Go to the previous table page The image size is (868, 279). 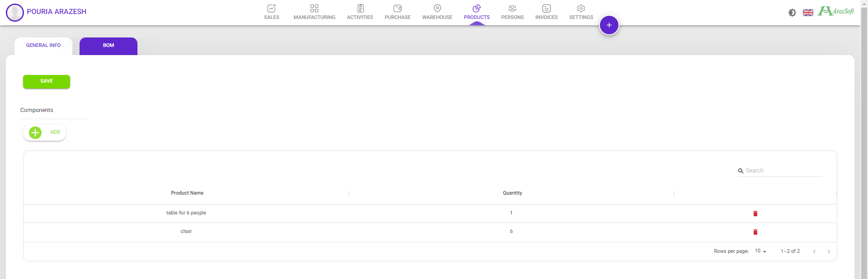click(814, 251)
